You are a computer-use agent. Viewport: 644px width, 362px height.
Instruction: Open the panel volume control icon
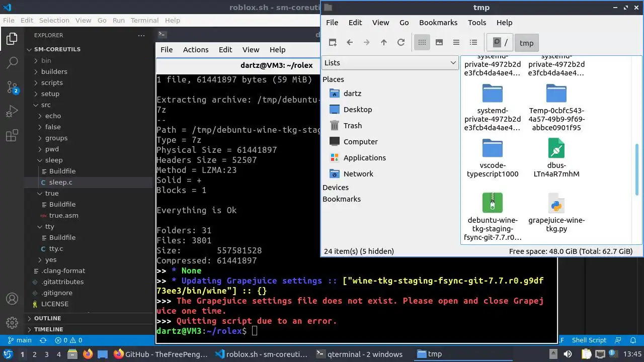coord(569,354)
